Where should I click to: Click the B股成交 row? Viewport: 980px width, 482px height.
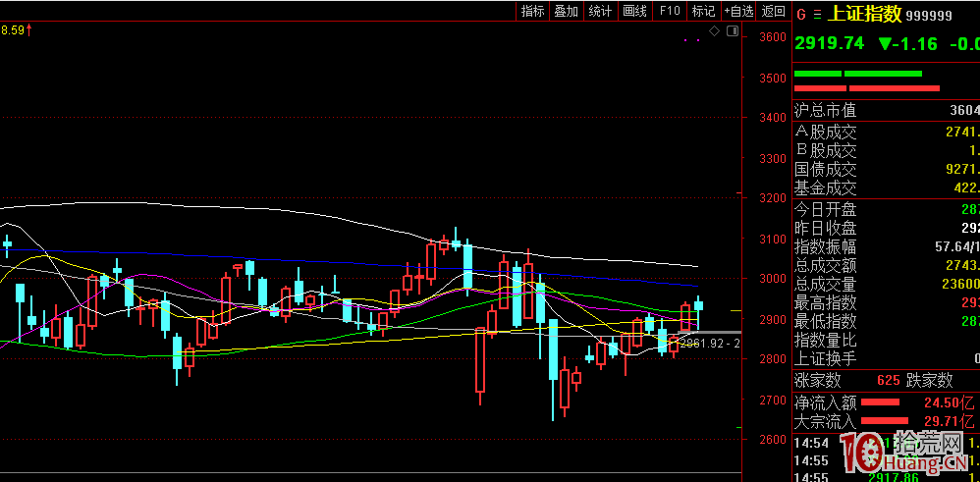click(x=887, y=150)
